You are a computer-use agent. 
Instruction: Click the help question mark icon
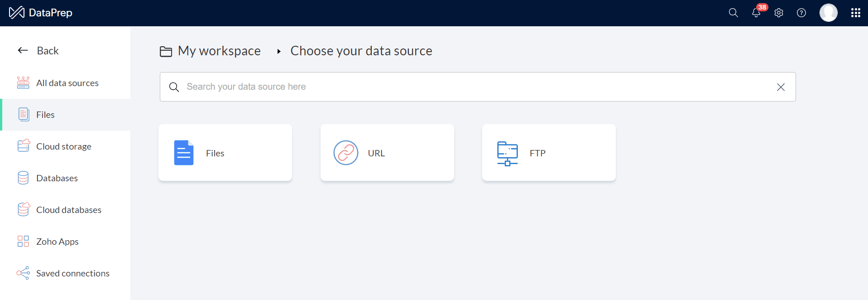[801, 13]
